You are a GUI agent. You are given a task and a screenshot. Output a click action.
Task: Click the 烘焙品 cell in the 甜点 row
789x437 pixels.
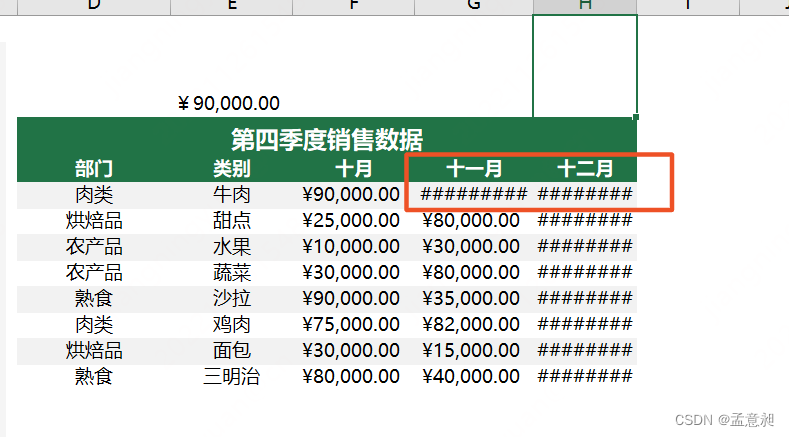pyautogui.click(x=94, y=221)
